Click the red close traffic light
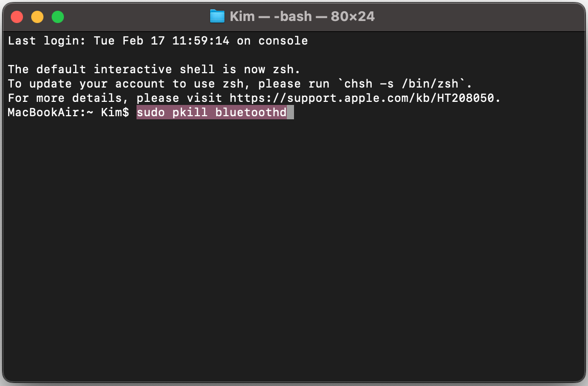The image size is (588, 386). click(17, 16)
